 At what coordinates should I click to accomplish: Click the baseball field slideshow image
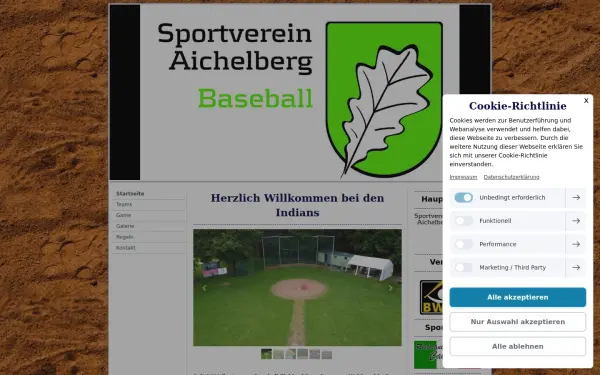click(297, 287)
